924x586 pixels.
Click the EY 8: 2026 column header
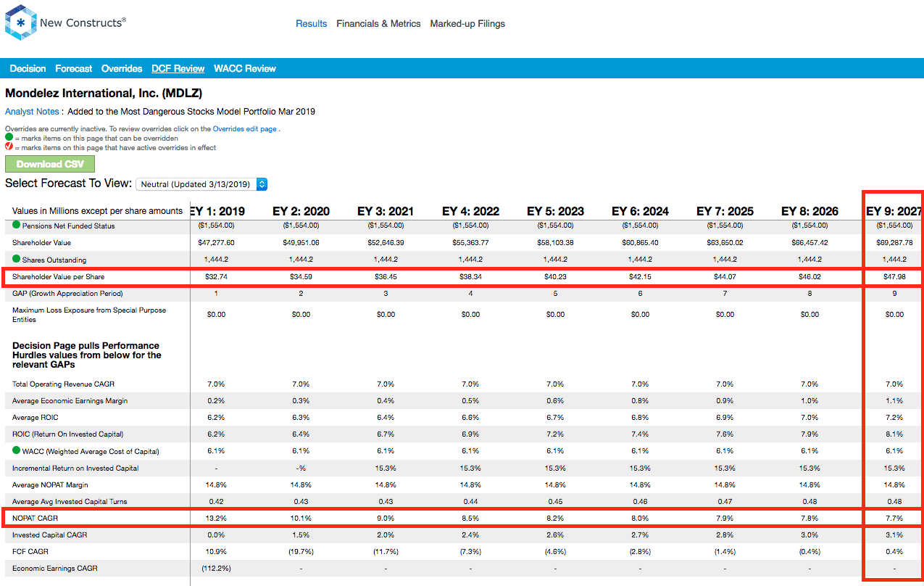pyautogui.click(x=809, y=211)
